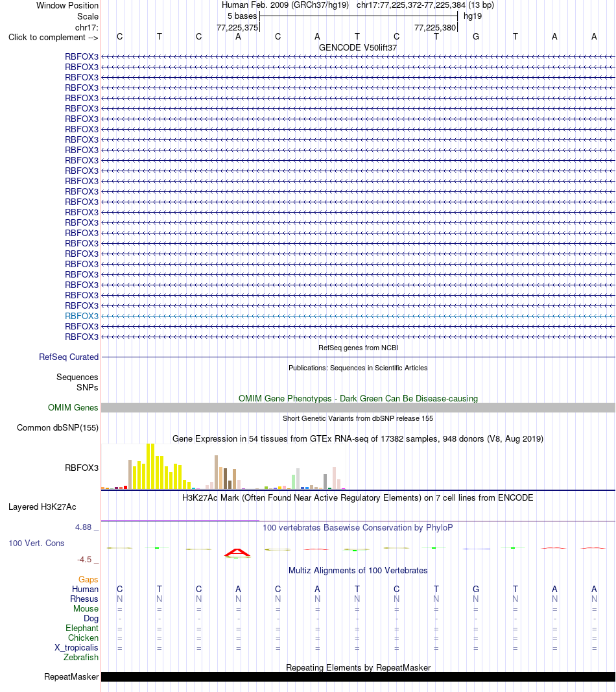
Task: Click the red peak in the PhyloP conservation track
Action: [x=237, y=553]
